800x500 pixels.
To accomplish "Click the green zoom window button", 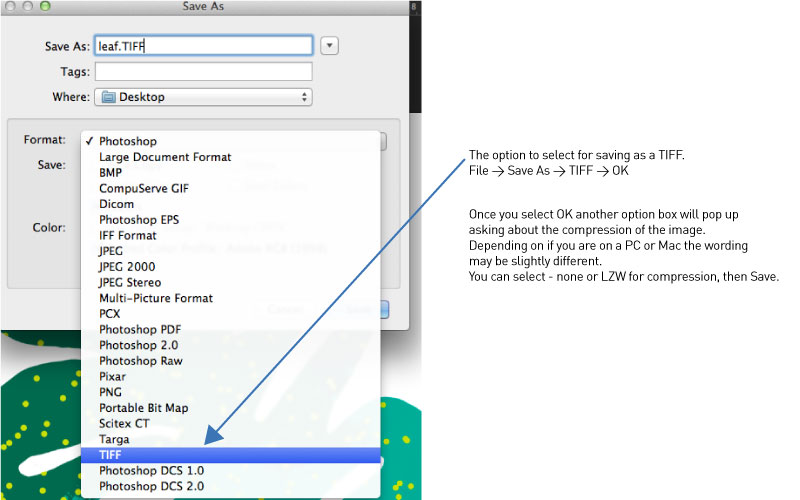I will (x=45, y=6).
